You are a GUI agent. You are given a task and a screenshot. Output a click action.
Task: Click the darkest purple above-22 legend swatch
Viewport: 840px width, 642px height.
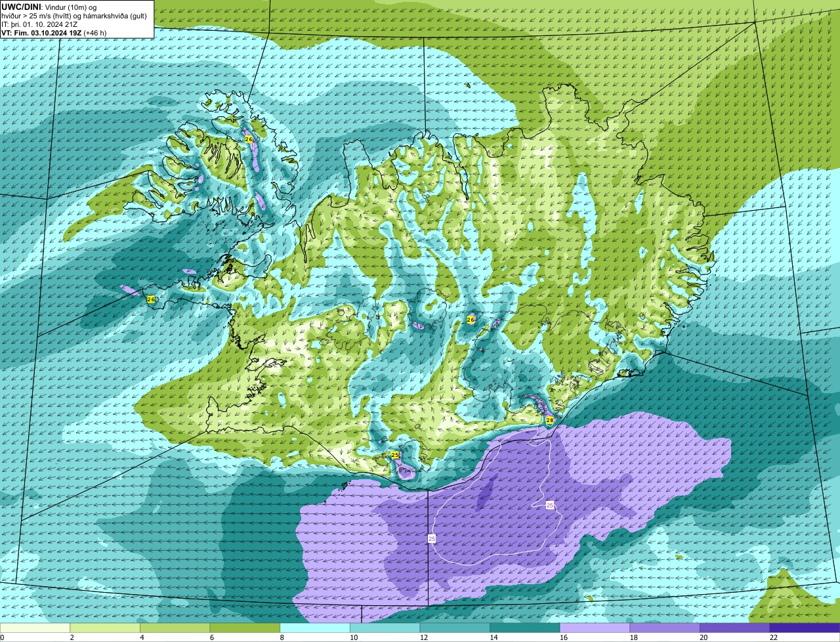pyautogui.click(x=805, y=628)
